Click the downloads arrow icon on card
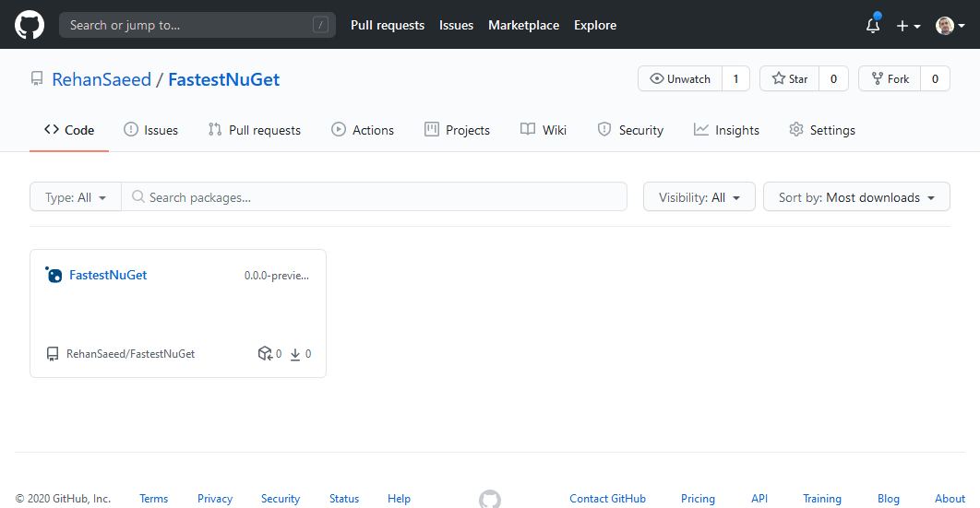980x508 pixels. (295, 354)
